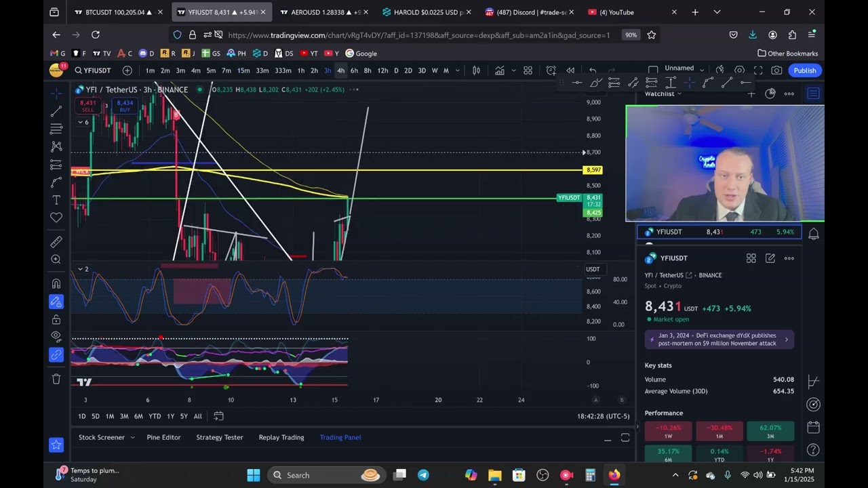Select the YFIUSDT watchlist row
Image resolution: width=868 pixels, height=488 pixels.
click(719, 232)
